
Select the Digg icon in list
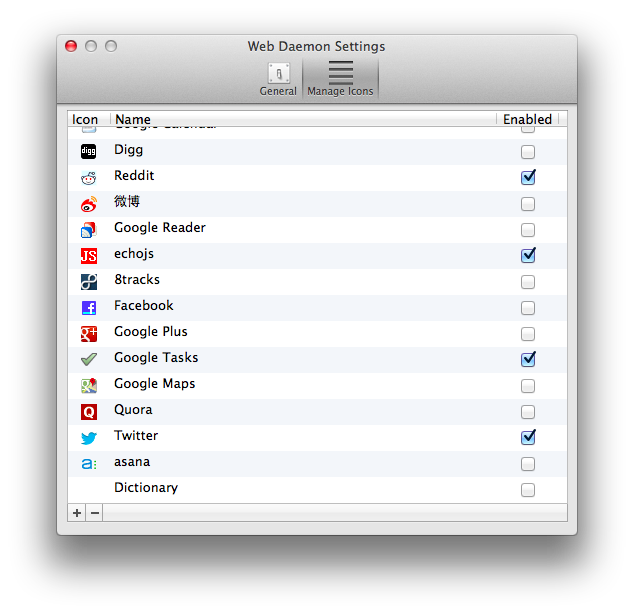tap(89, 152)
